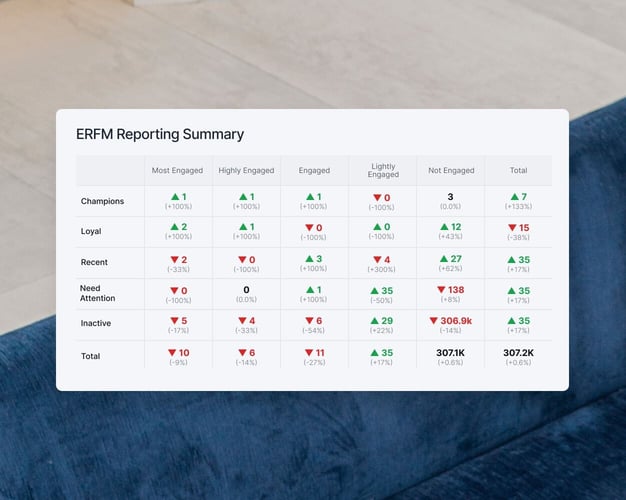The height and width of the screenshot is (500, 626).
Task: Click Total row Highly Engaged value 6
Action: [x=252, y=353]
